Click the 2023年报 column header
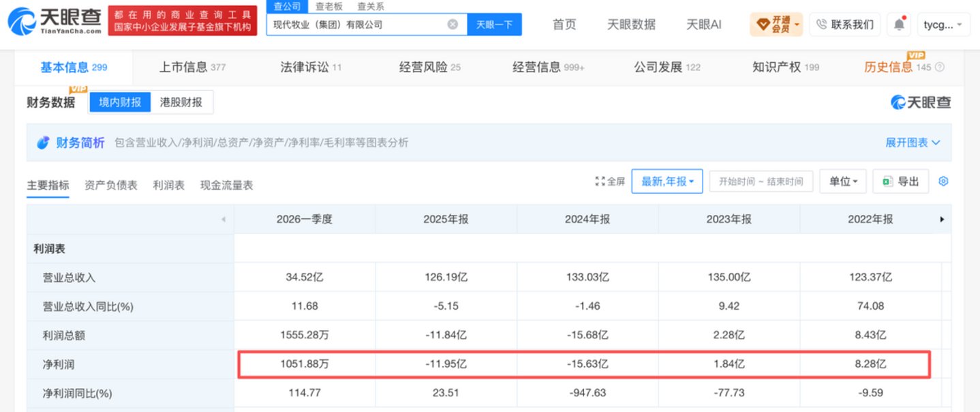The width and height of the screenshot is (980, 412). (729, 219)
